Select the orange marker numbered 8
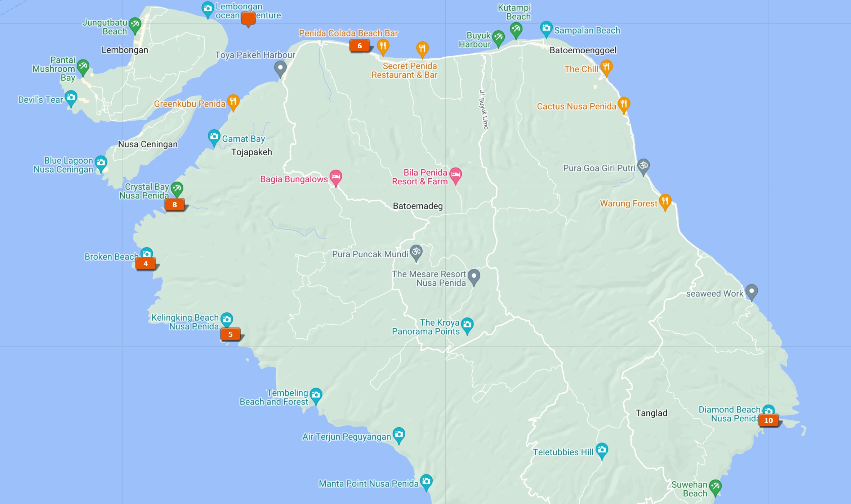 coord(175,205)
